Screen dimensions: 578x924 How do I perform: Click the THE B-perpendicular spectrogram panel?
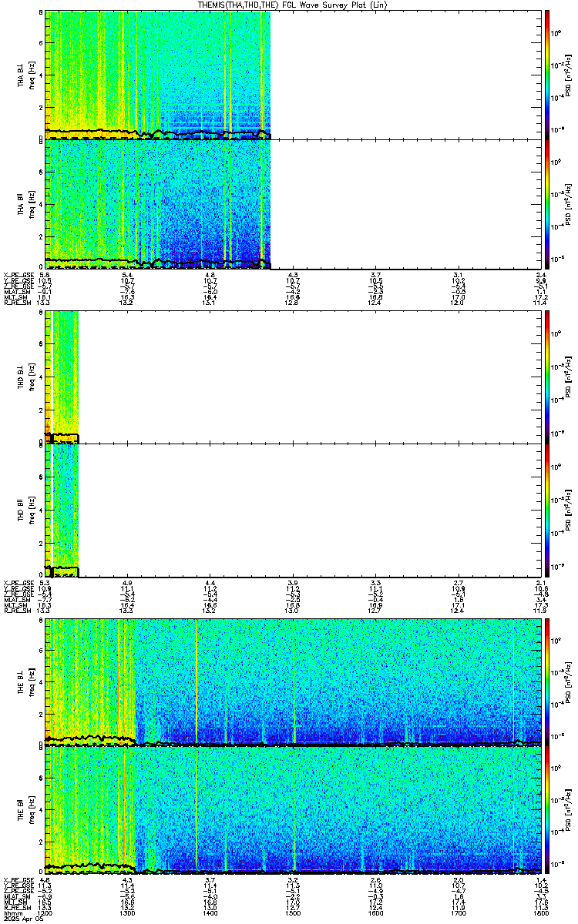294,681
